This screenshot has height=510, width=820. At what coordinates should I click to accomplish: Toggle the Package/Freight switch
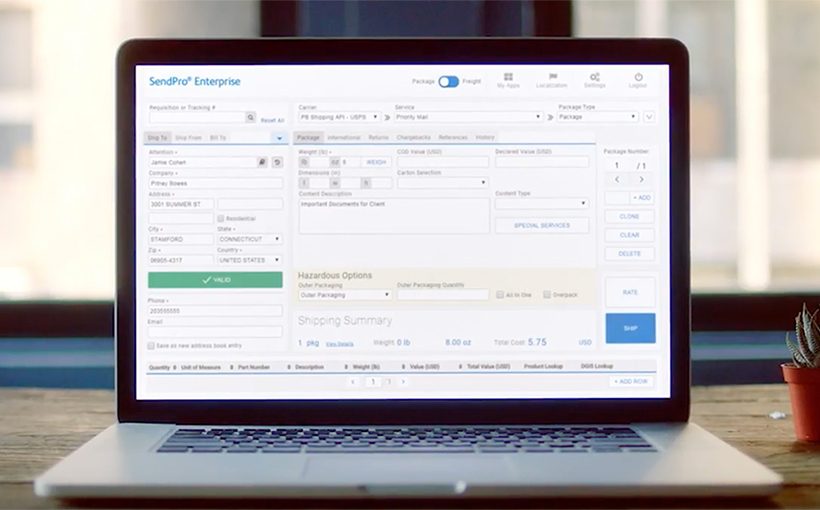coord(448,82)
